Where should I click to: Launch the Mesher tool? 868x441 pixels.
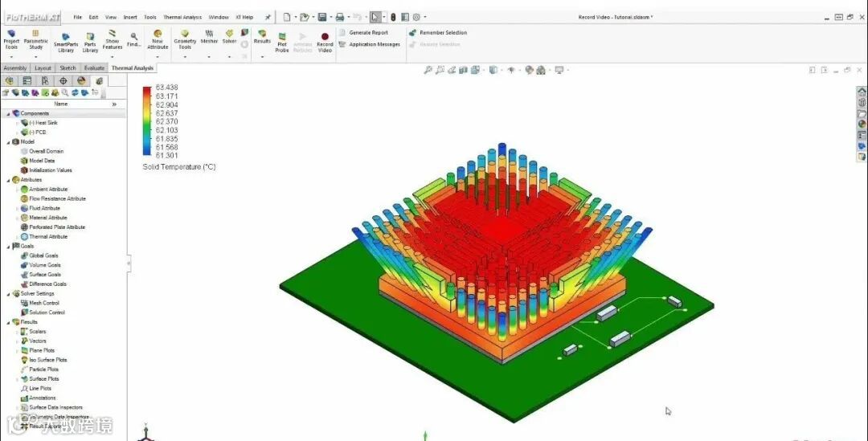coord(209,37)
